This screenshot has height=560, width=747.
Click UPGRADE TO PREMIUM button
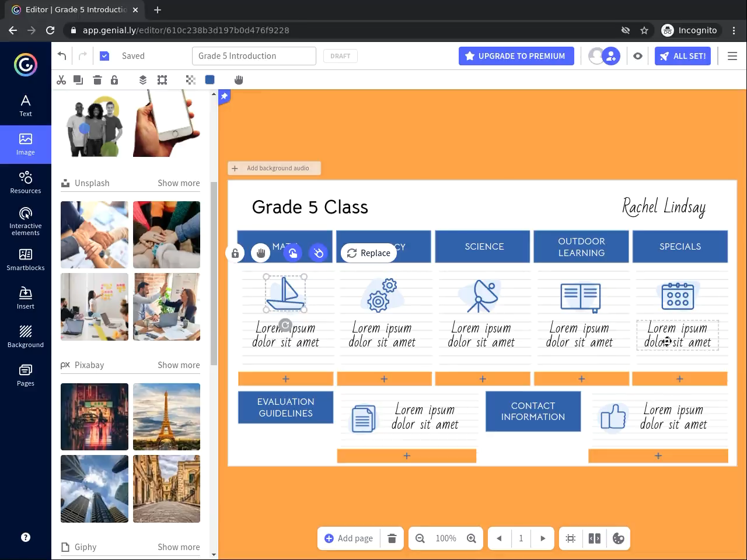(x=516, y=56)
